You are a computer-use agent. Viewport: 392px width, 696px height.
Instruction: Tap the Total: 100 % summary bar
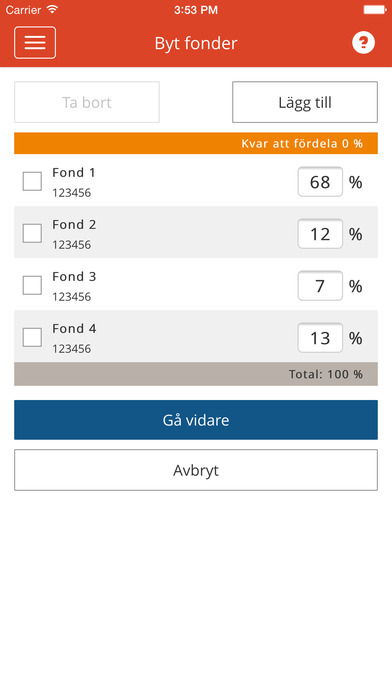196,374
